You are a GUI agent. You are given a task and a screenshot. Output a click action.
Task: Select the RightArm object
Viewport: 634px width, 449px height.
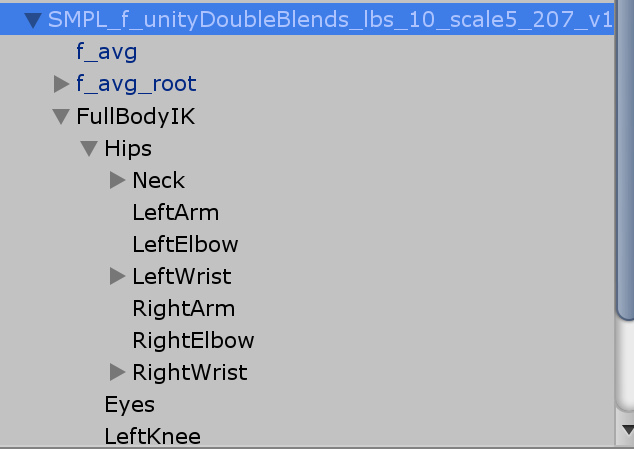(x=183, y=308)
